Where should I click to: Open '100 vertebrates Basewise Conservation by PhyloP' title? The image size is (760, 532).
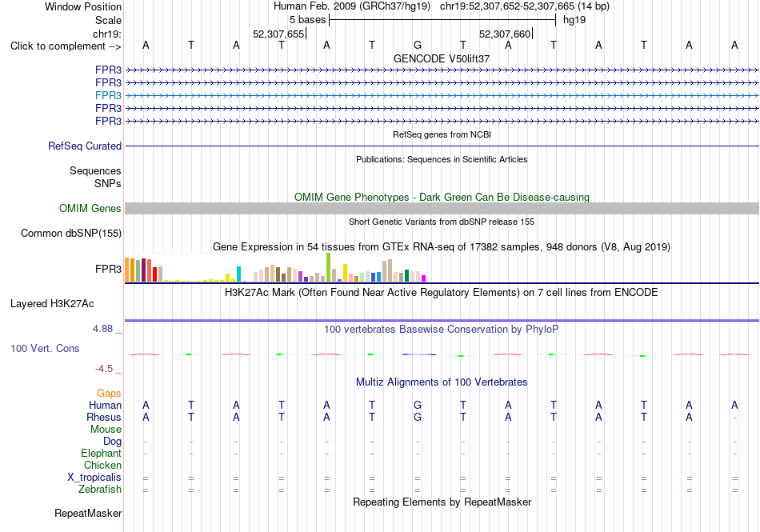coord(442,330)
